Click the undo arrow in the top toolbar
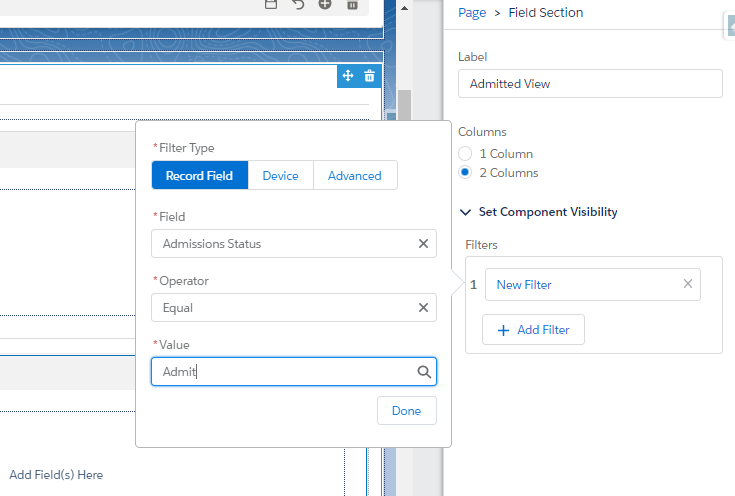This screenshot has height=496, width=735. pyautogui.click(x=298, y=5)
